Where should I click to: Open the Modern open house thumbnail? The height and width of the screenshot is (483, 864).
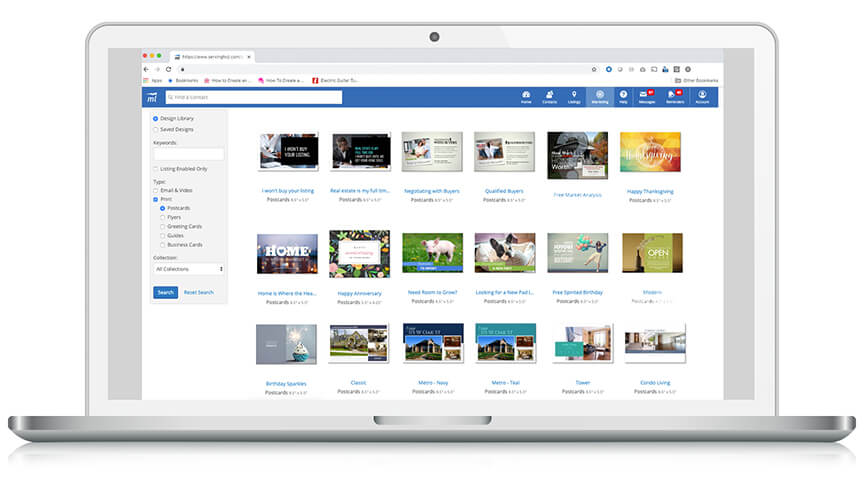652,252
